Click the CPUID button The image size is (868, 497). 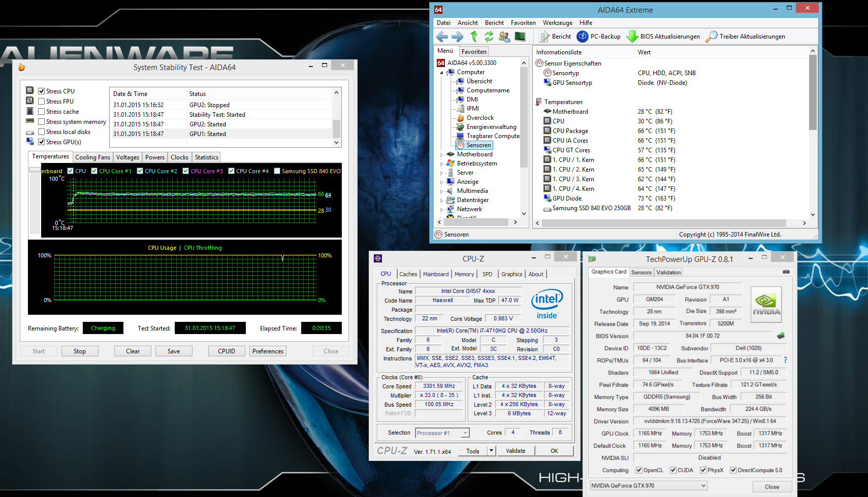227,351
